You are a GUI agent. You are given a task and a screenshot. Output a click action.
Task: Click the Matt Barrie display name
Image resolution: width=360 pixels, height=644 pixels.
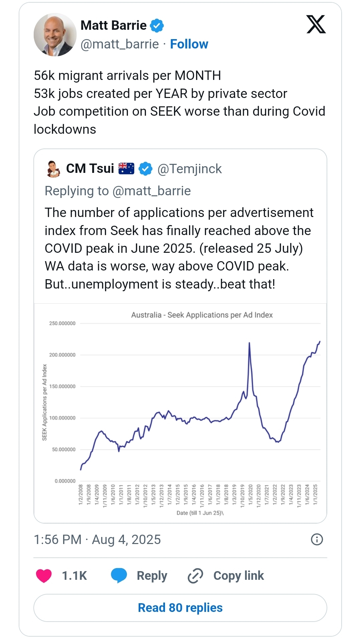click(114, 25)
